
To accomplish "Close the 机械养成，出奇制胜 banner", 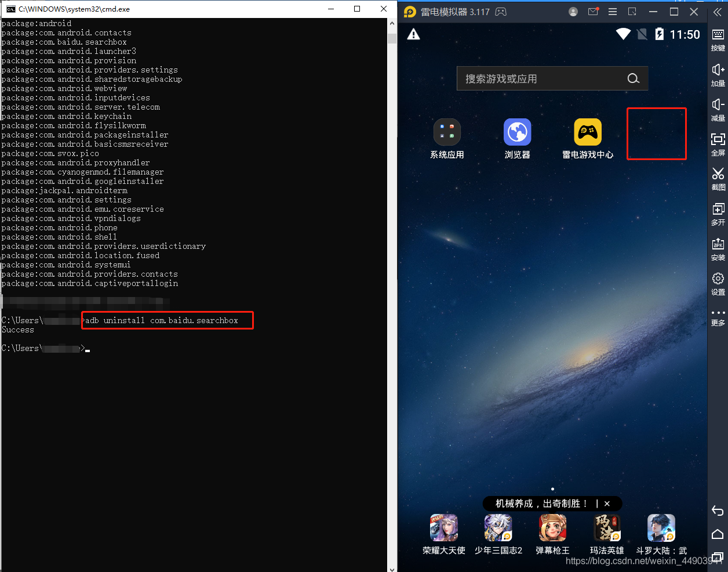I will tap(607, 504).
